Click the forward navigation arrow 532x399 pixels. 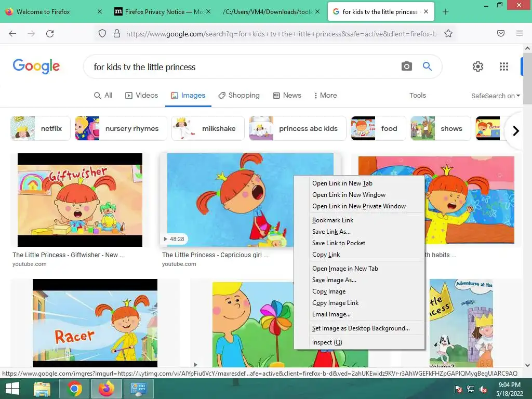tap(31, 34)
